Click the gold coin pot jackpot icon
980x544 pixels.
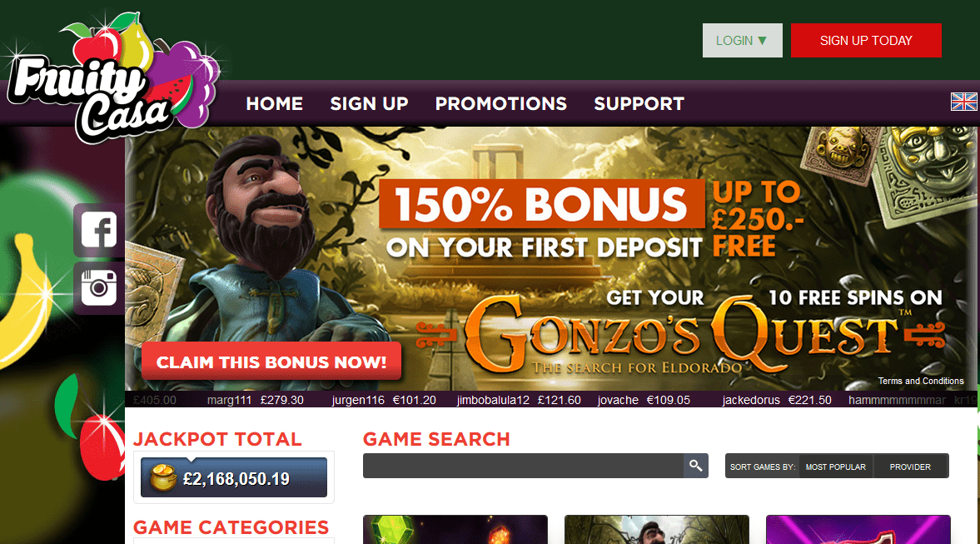(163, 477)
